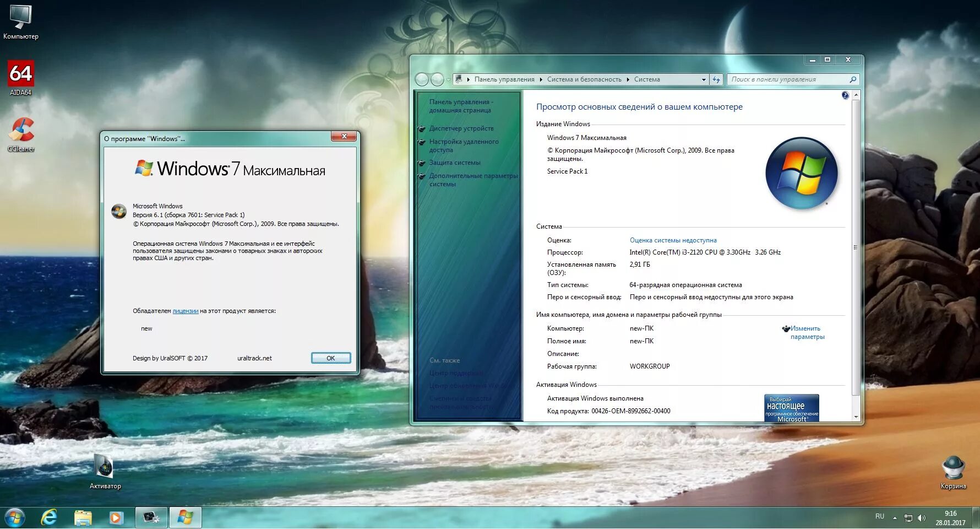Launch AIDA64 from the desktop
The width and height of the screenshot is (980, 529).
coord(21,78)
